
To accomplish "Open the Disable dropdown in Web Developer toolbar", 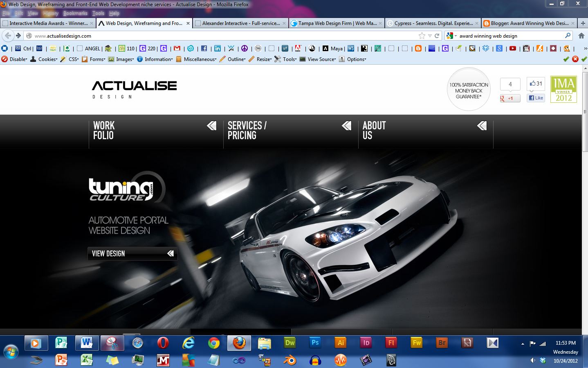I will (x=14, y=59).
